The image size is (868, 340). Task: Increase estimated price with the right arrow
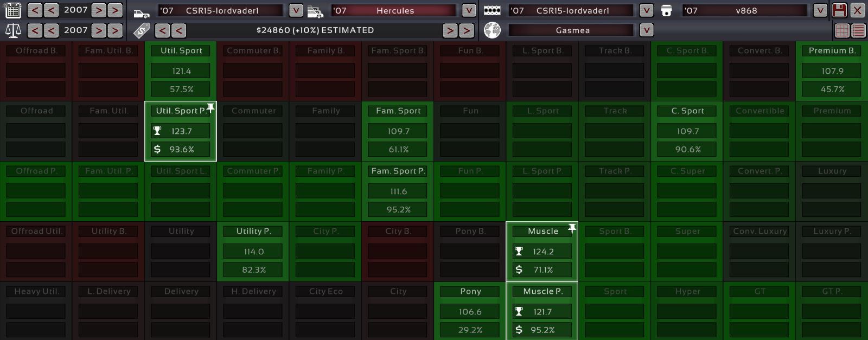point(450,30)
